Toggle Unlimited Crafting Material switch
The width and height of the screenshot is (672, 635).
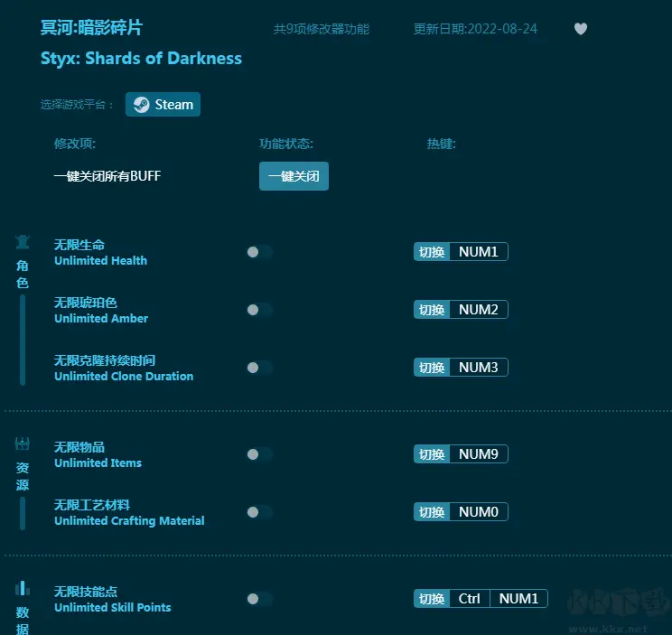pyautogui.click(x=259, y=512)
